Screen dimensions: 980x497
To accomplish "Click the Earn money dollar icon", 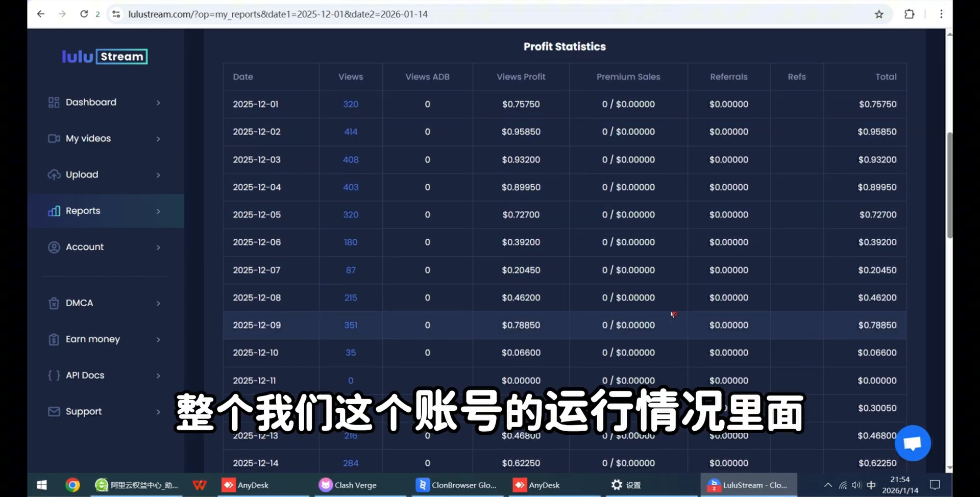I will click(x=54, y=339).
